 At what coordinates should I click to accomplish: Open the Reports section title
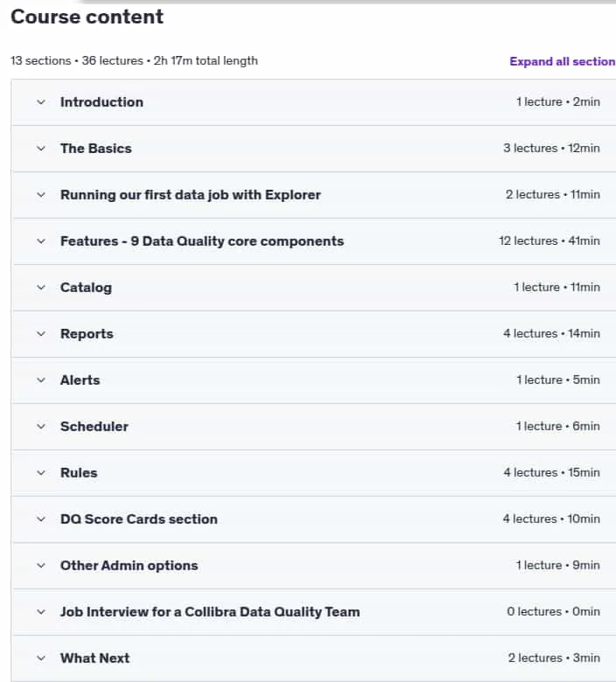point(87,334)
